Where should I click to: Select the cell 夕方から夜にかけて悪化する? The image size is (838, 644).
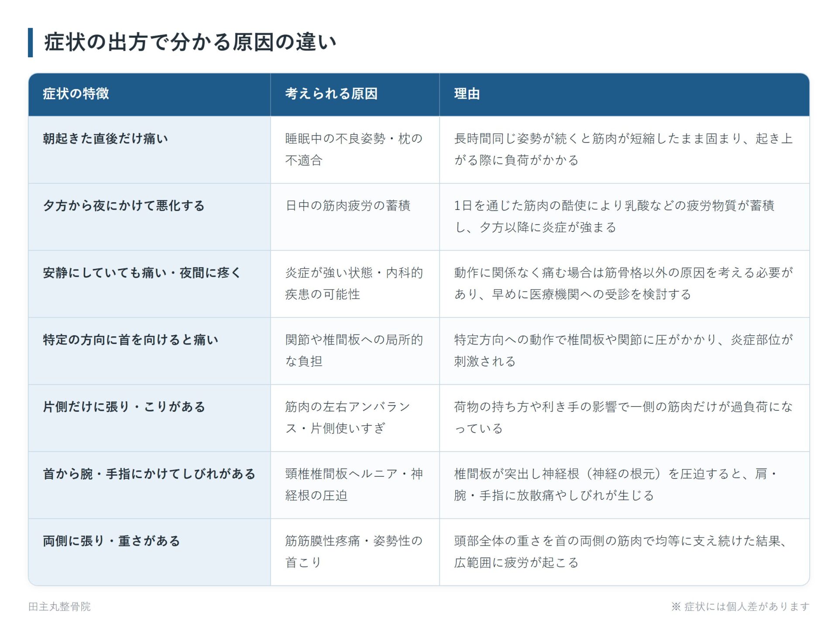point(149,217)
